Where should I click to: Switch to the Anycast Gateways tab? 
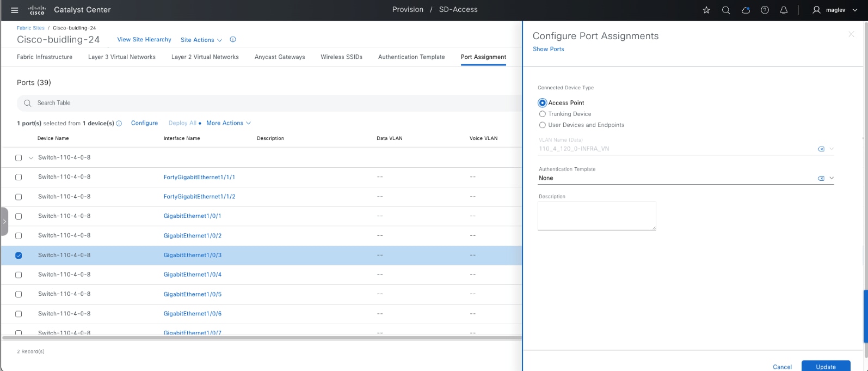[280, 57]
